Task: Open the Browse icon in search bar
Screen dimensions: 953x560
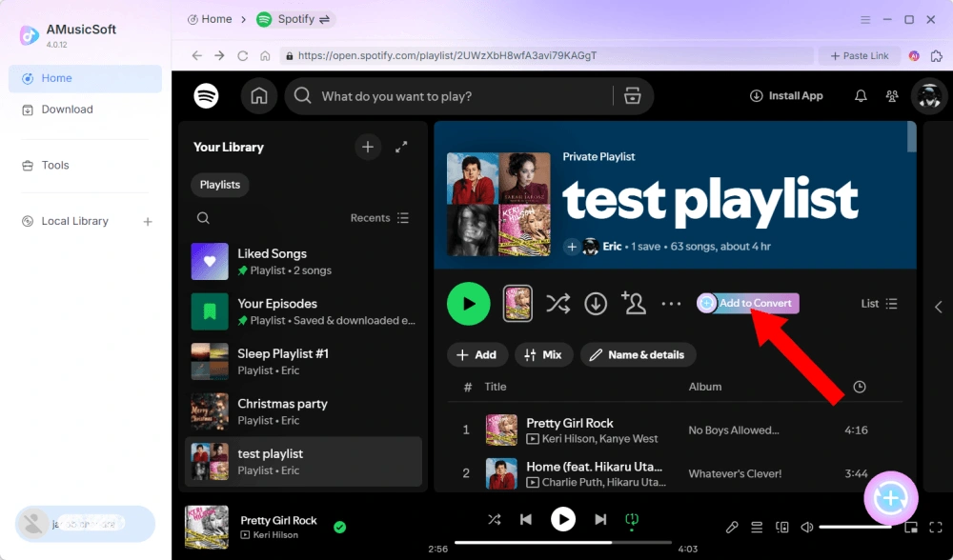Action: (632, 96)
